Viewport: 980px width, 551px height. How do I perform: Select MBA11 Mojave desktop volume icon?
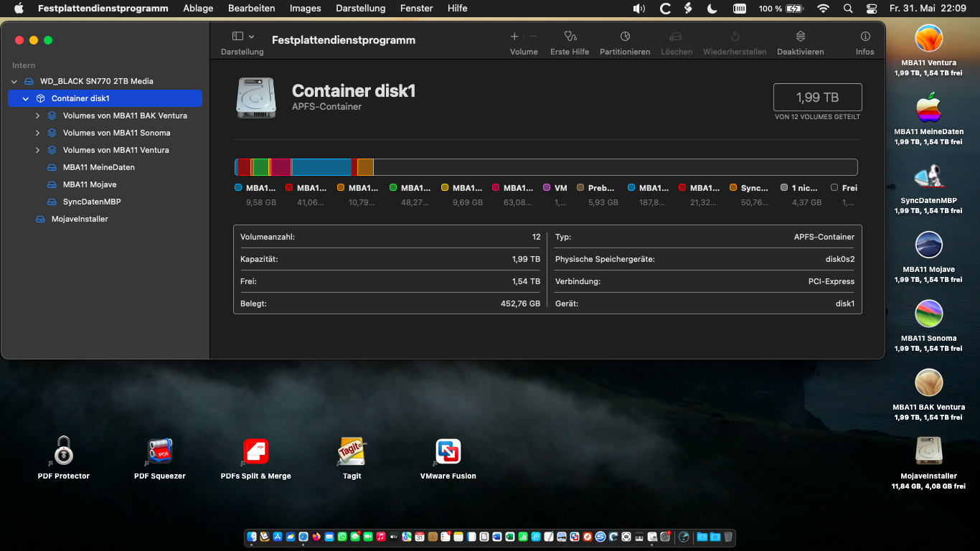click(x=929, y=245)
